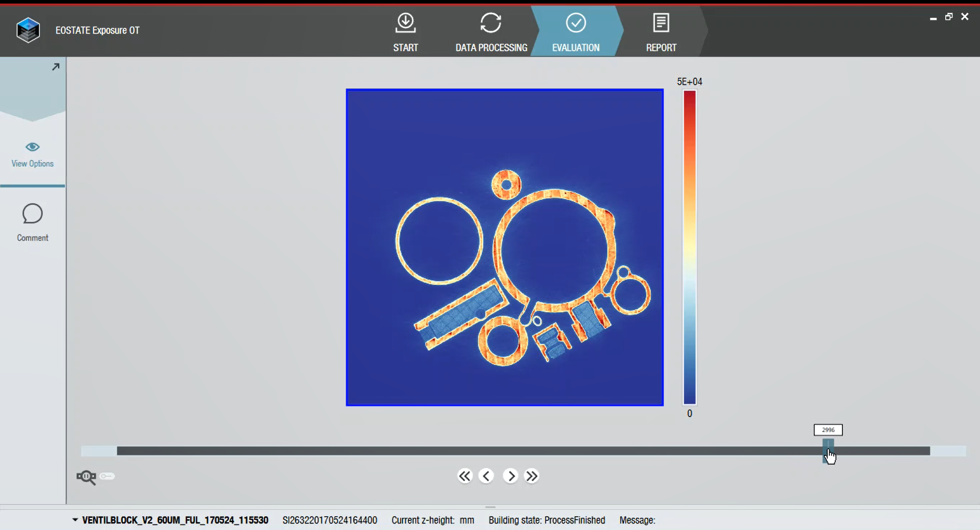Show View Options panel
Screen dimensions: 980x530
point(32,155)
